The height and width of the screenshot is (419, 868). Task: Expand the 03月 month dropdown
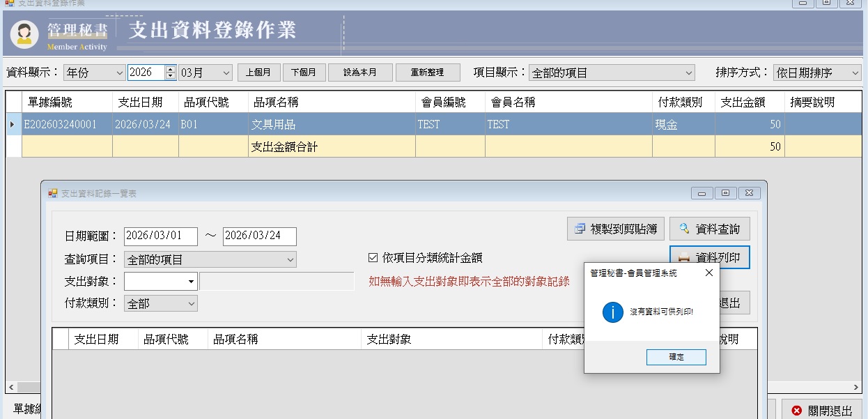[206, 73]
